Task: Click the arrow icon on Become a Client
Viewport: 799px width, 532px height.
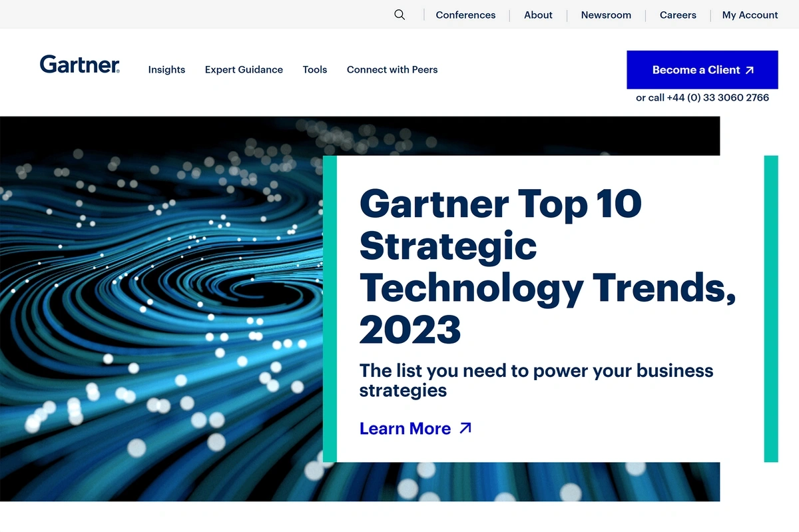Action: pyautogui.click(x=750, y=69)
